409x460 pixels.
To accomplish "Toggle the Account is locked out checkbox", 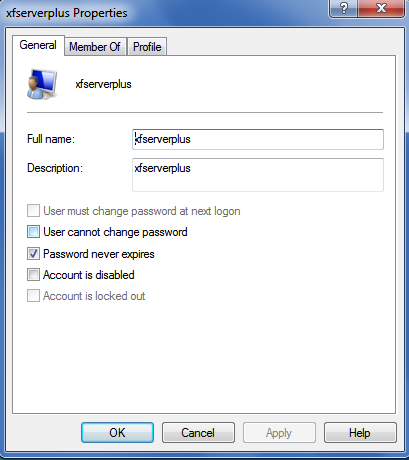I will pos(33,296).
